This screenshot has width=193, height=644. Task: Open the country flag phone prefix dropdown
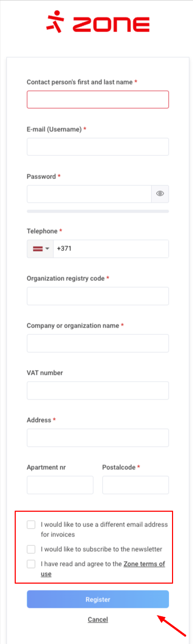[x=40, y=249]
